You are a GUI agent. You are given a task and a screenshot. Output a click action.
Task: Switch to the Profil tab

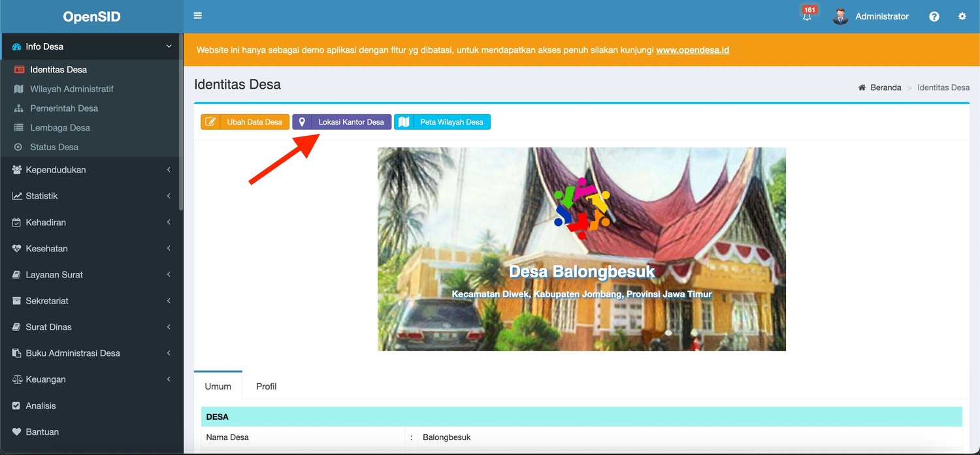click(266, 386)
